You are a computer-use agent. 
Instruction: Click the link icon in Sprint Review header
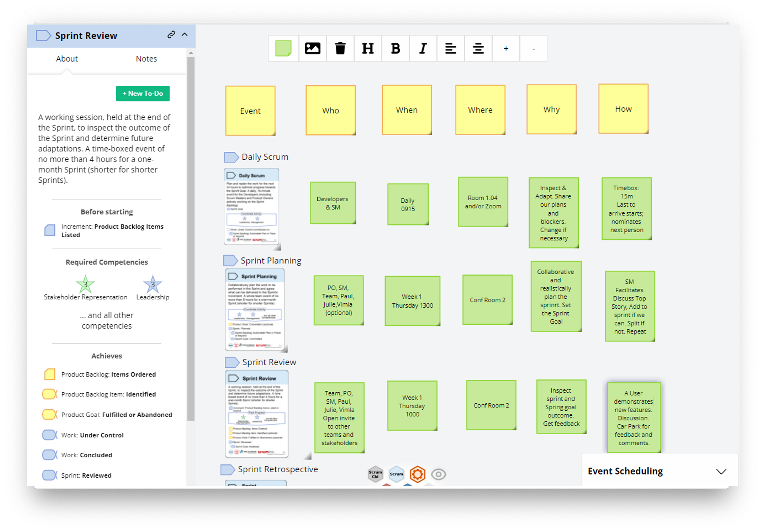[x=171, y=34]
